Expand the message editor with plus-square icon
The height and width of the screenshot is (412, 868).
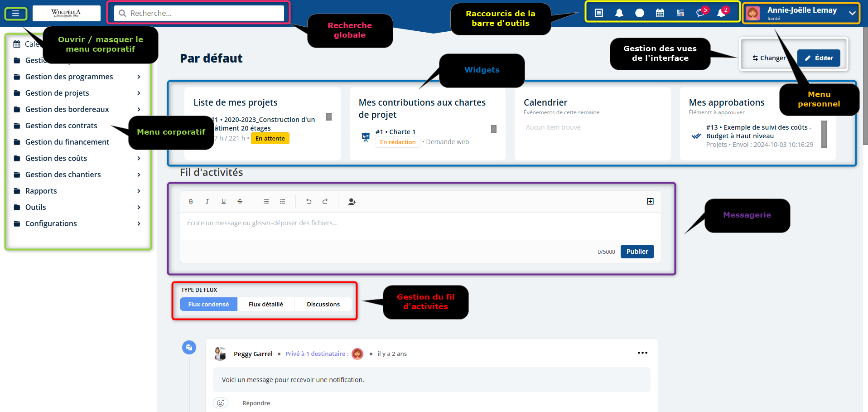coord(650,201)
